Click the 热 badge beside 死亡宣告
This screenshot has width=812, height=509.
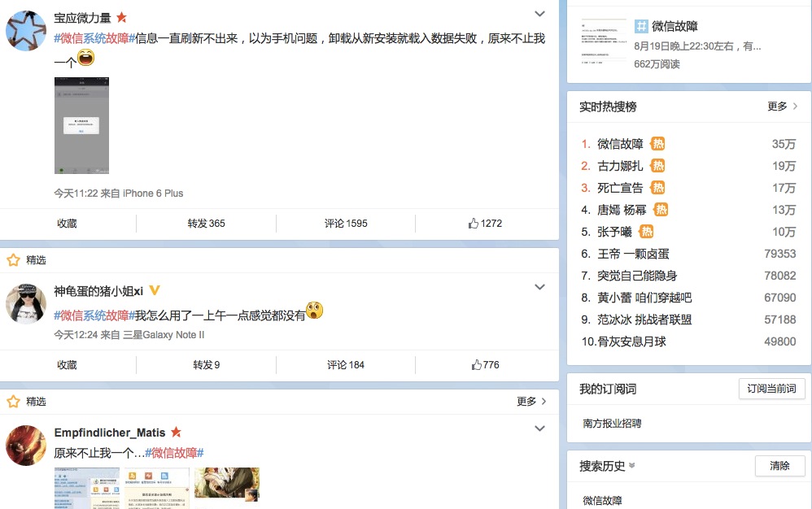(657, 187)
